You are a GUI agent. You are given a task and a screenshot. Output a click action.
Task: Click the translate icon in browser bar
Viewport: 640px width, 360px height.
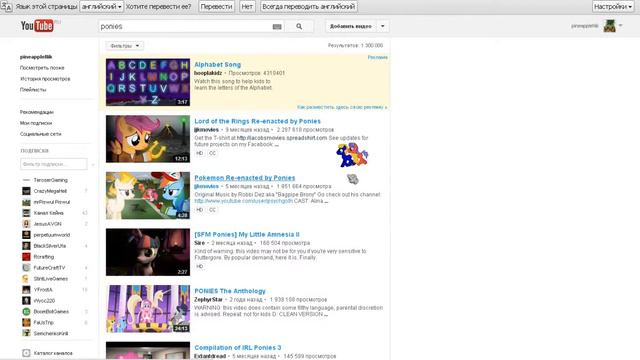click(6, 6)
